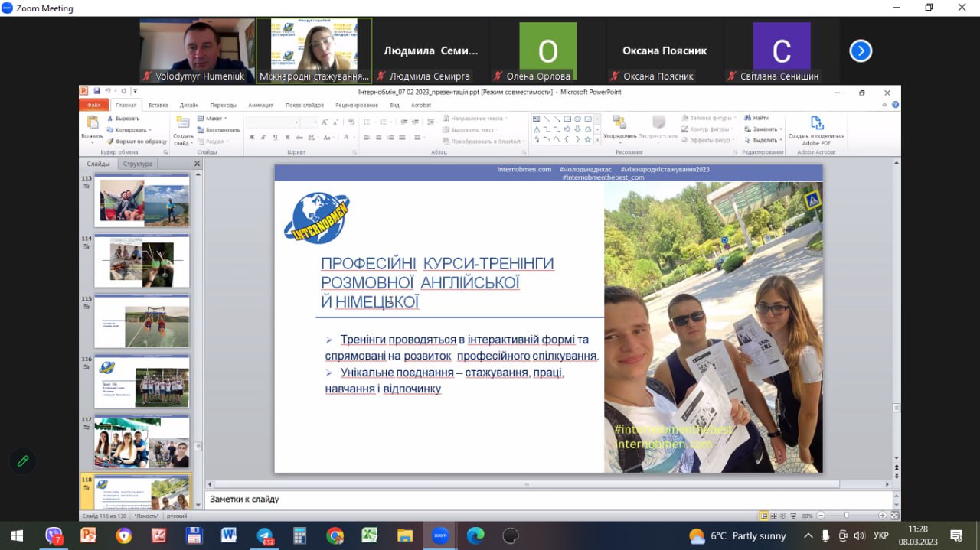Show next Zoom participants with arrow

861,51
